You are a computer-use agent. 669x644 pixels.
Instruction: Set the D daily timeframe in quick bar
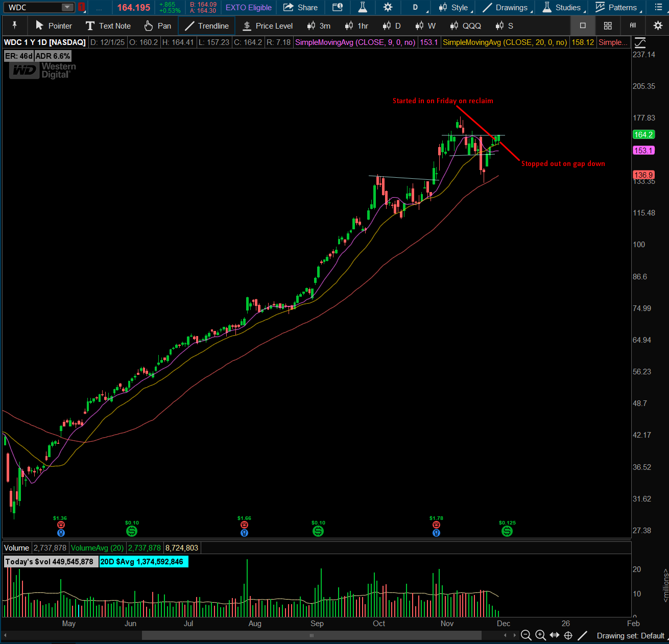[x=392, y=26]
